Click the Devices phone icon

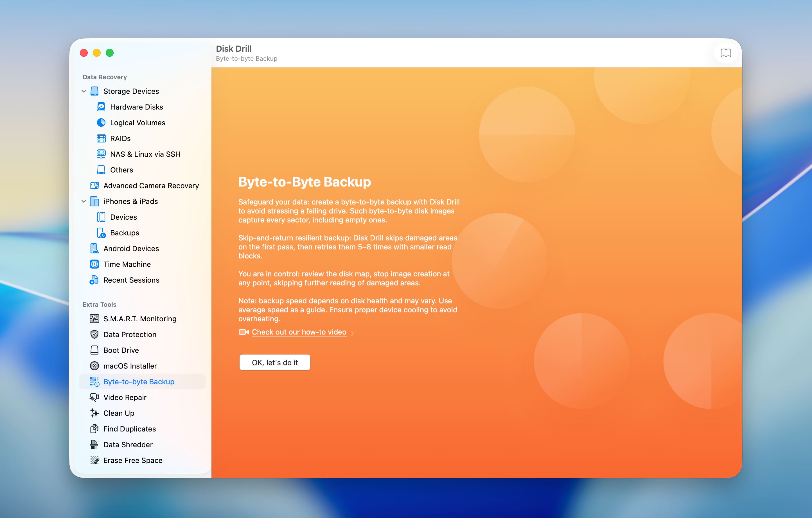[101, 217]
